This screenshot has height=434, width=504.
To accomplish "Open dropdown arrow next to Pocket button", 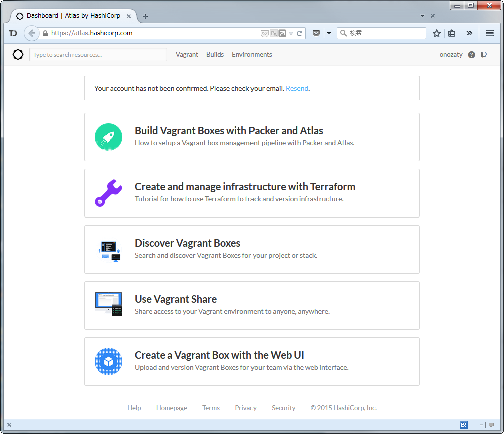I will tap(329, 33).
